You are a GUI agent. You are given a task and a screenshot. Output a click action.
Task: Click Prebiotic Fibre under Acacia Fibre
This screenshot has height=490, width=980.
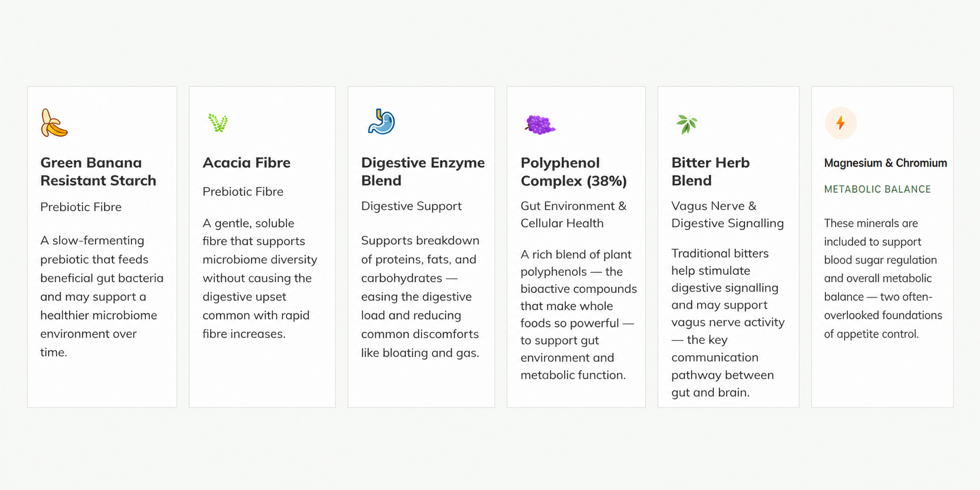[x=243, y=191]
